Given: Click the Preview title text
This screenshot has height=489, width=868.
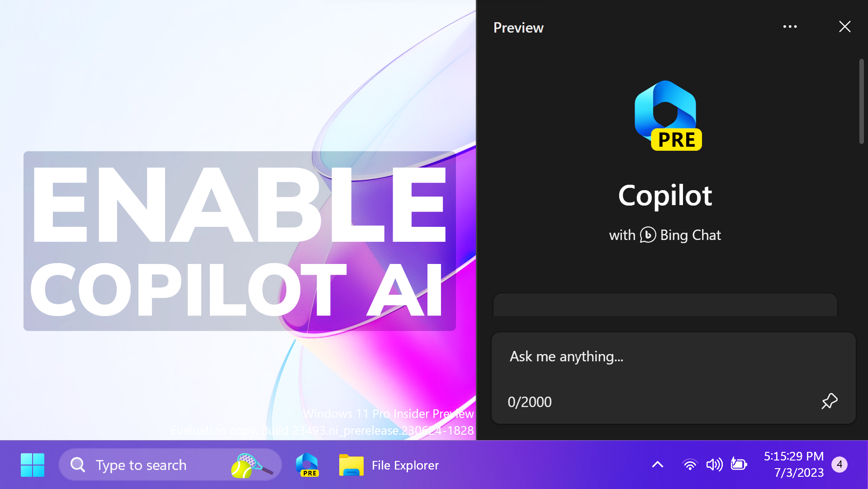Looking at the screenshot, I should coord(518,28).
